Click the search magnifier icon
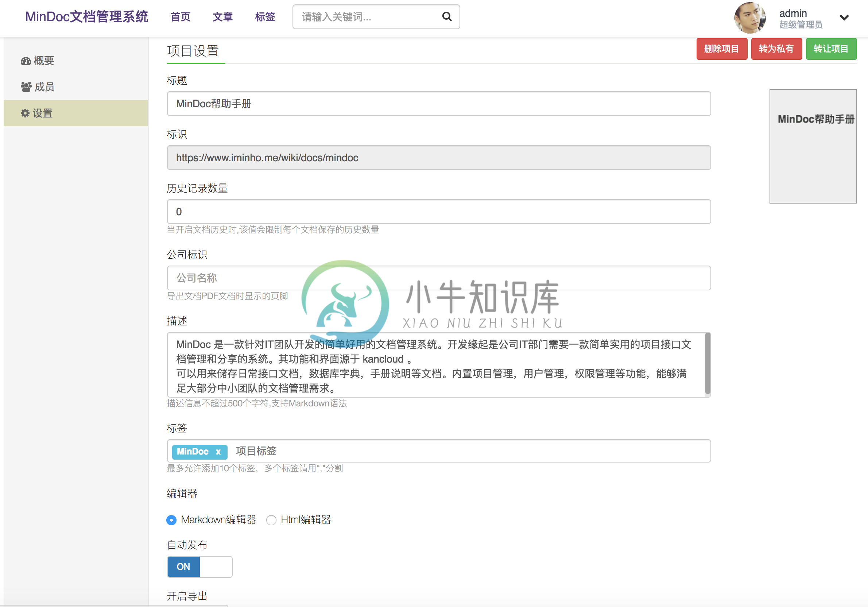868x607 pixels. (446, 17)
